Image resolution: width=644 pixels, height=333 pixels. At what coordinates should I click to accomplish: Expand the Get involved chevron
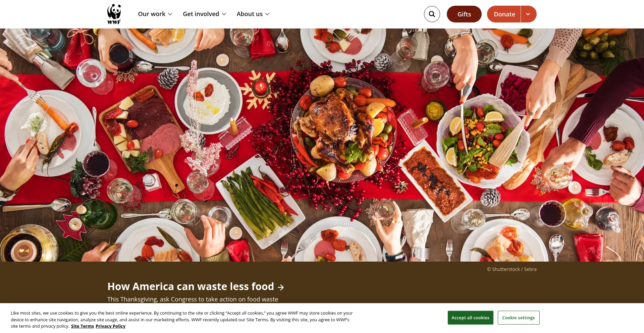point(224,14)
